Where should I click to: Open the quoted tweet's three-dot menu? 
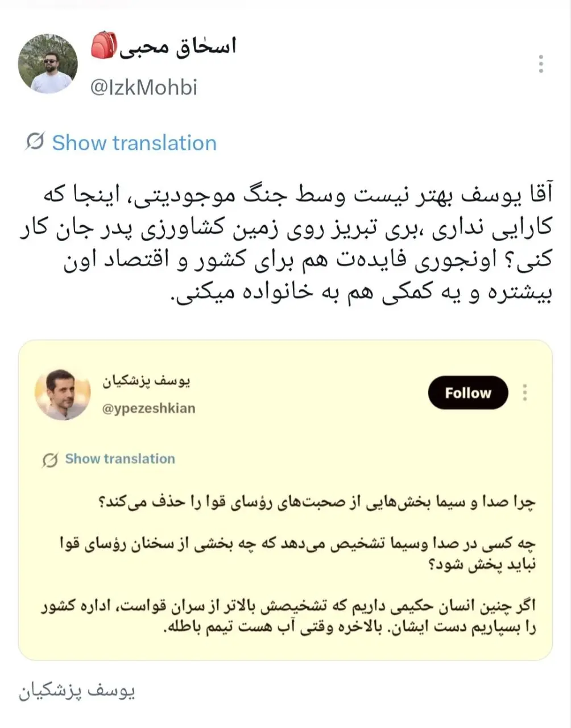point(525,392)
